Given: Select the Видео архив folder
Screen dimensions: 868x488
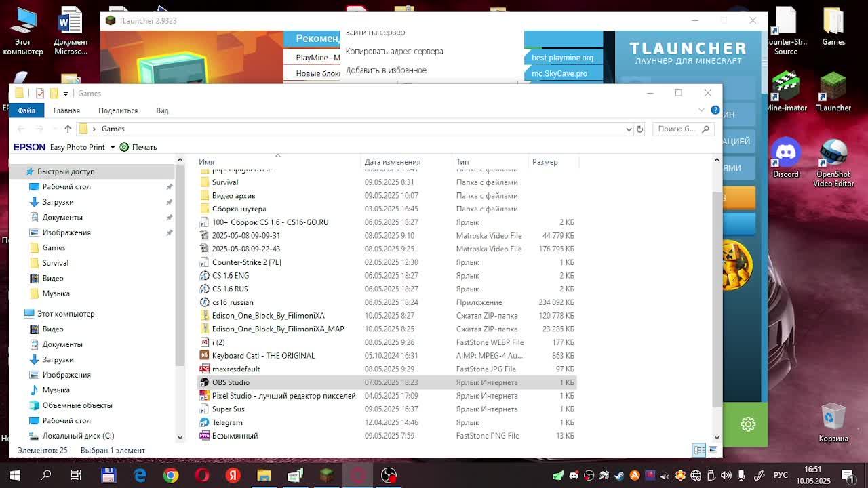Looking at the screenshot, I should pos(233,196).
